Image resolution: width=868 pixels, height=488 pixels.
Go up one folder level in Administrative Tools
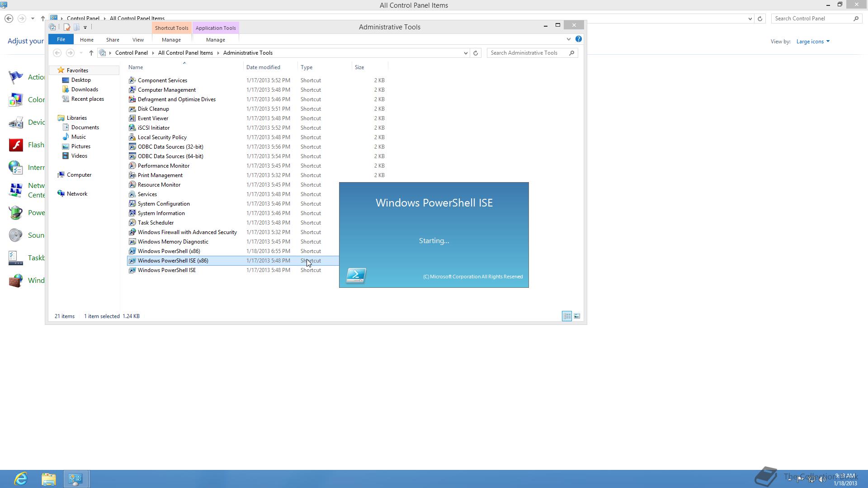[x=91, y=53]
